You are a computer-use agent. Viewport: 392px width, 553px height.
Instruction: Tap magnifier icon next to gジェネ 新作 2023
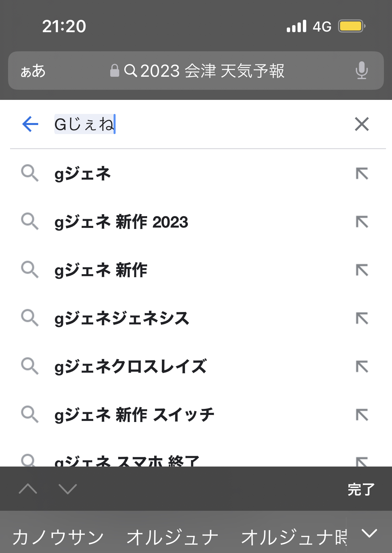point(30,222)
